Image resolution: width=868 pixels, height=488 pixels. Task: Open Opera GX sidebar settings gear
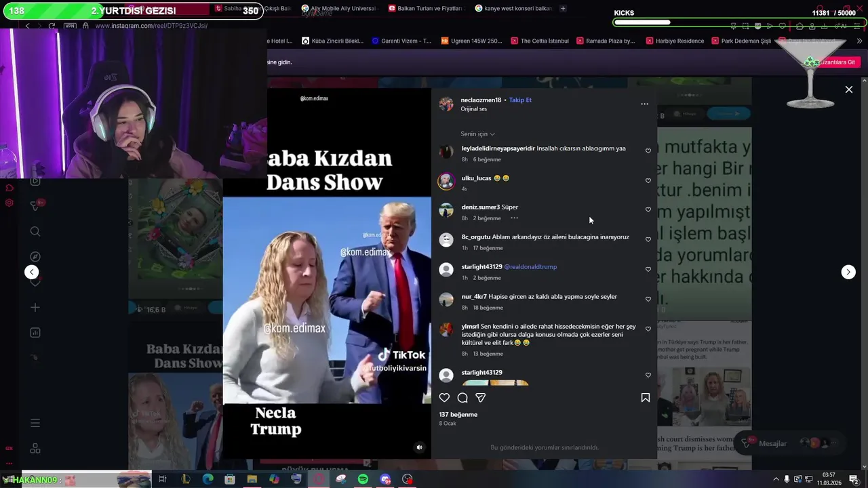coord(9,203)
